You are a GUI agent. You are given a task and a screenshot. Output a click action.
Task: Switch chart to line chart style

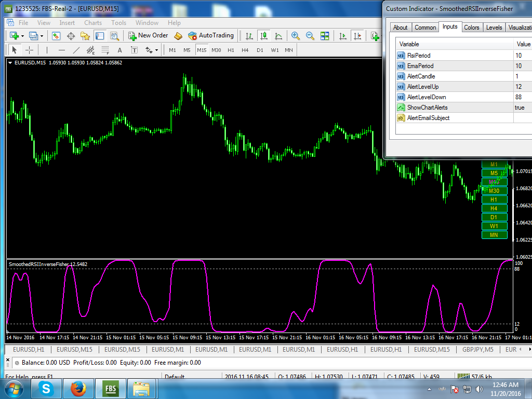point(278,36)
